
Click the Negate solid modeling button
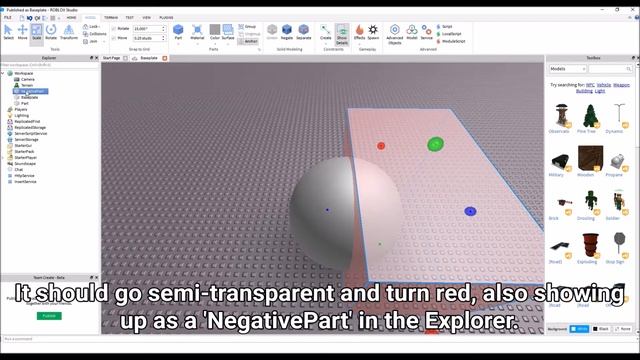287,32
